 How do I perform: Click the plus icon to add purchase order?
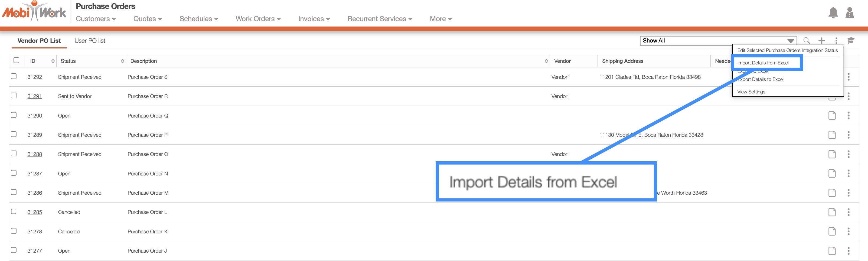(x=821, y=41)
